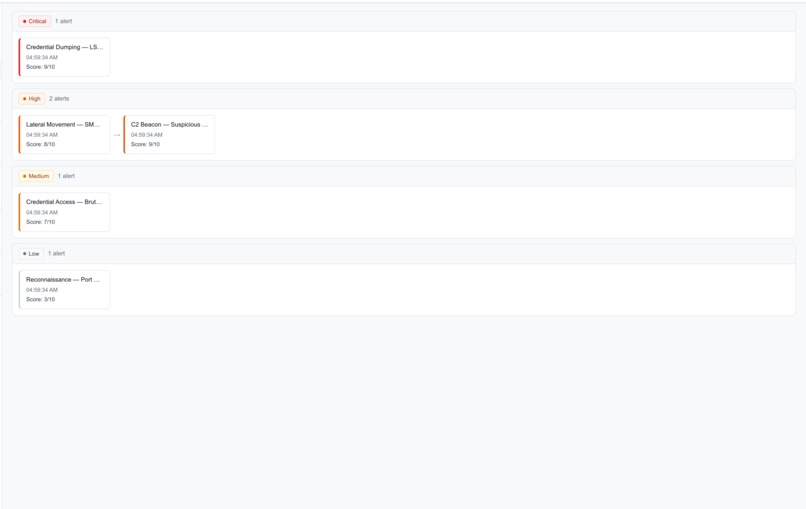Click the 'Score: 3/10' text
Image resolution: width=806 pixels, height=509 pixels.
(x=41, y=299)
